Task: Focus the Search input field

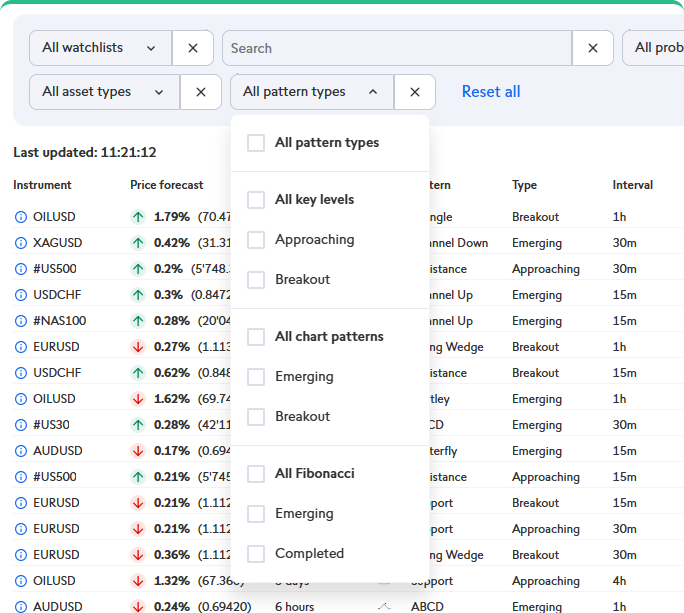Action: pyautogui.click(x=397, y=48)
